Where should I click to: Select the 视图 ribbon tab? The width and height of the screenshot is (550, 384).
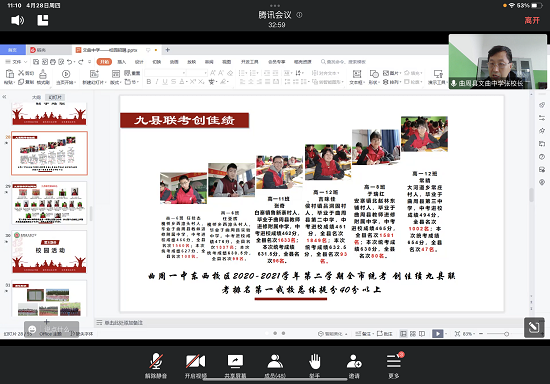pyautogui.click(x=227, y=62)
